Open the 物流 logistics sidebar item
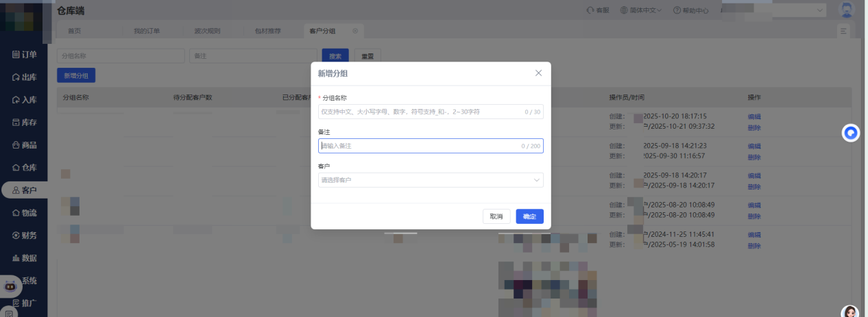Image resolution: width=868 pixels, height=317 pixels. pos(25,213)
